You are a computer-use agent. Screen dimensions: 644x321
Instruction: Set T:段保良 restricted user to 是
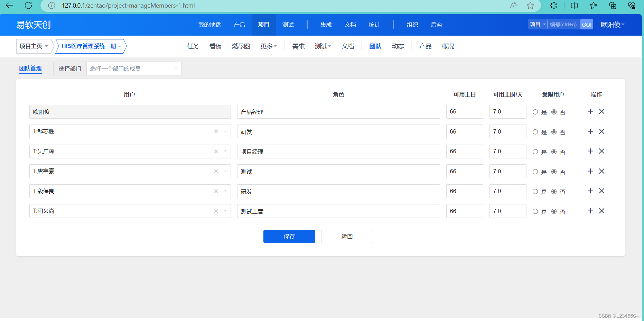[x=535, y=192]
